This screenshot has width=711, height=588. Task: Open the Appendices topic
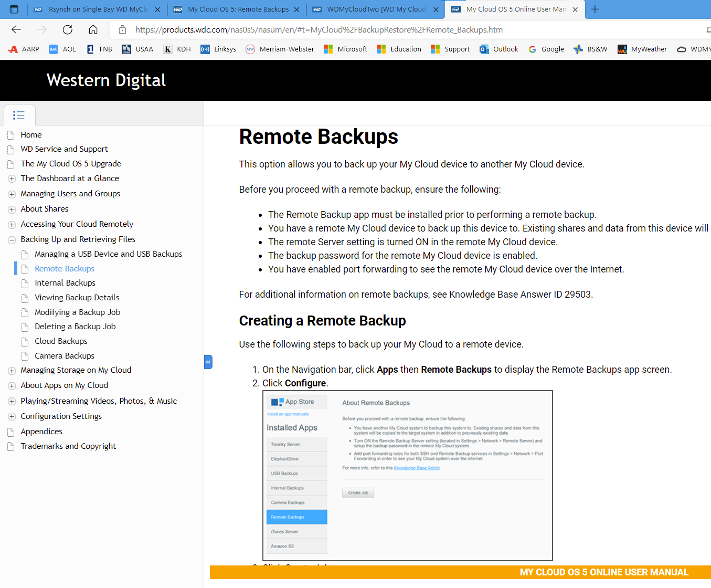(41, 432)
